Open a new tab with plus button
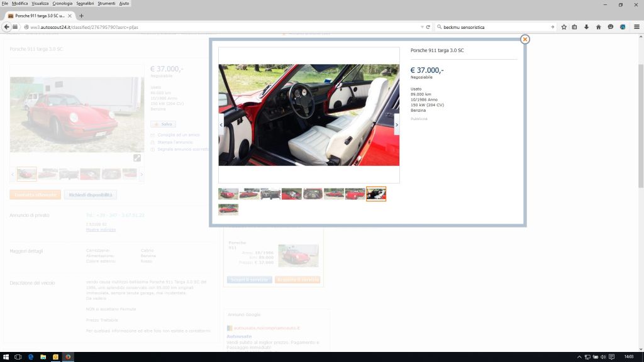 click(81, 16)
